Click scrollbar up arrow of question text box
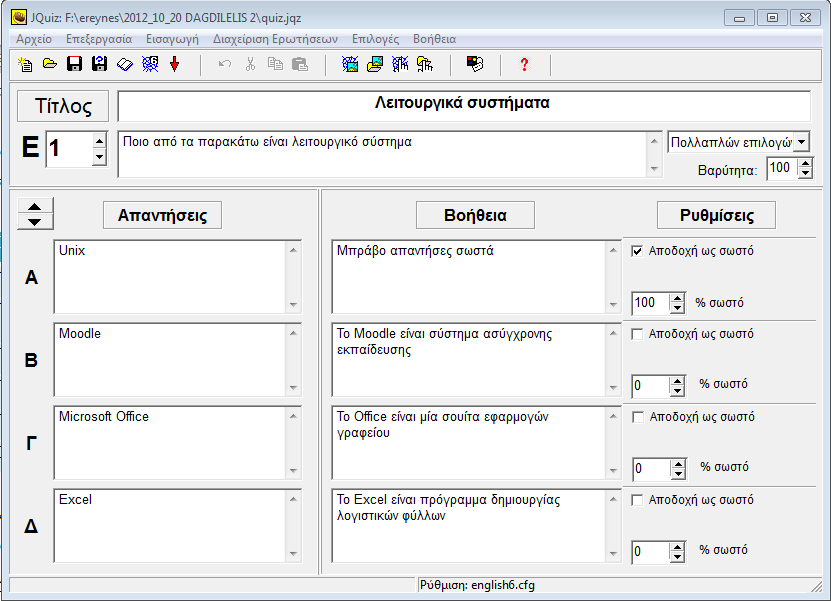The image size is (831, 601). click(654, 141)
